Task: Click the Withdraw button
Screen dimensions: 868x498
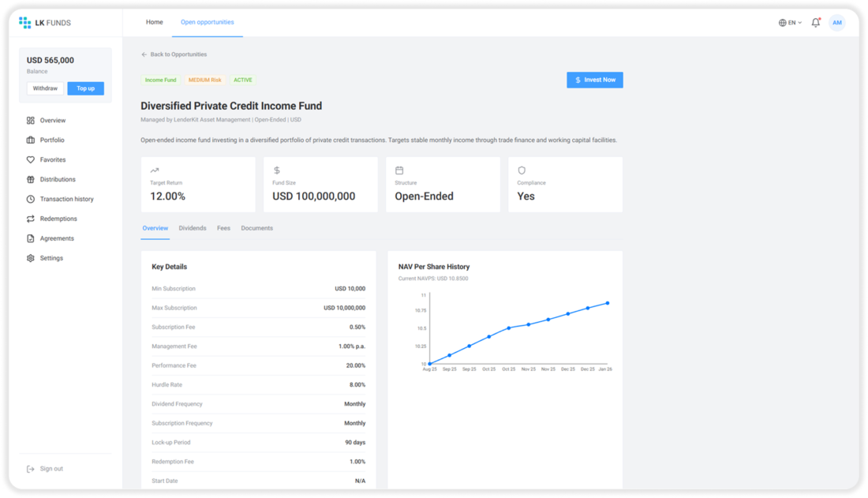Action: point(45,88)
